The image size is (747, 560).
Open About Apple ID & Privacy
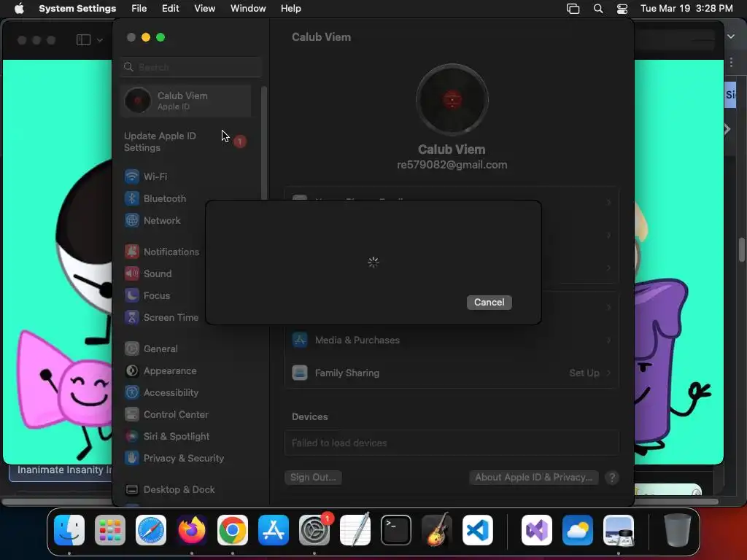tap(533, 477)
